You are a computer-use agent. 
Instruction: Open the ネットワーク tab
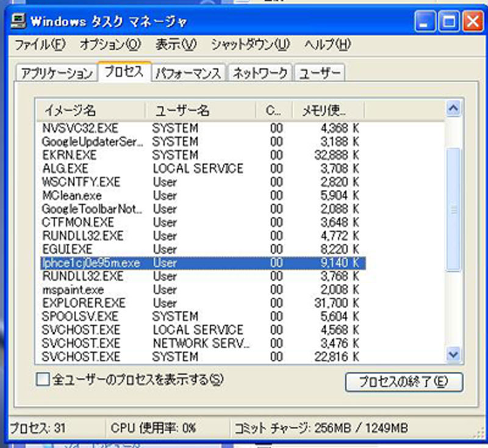pos(260,73)
